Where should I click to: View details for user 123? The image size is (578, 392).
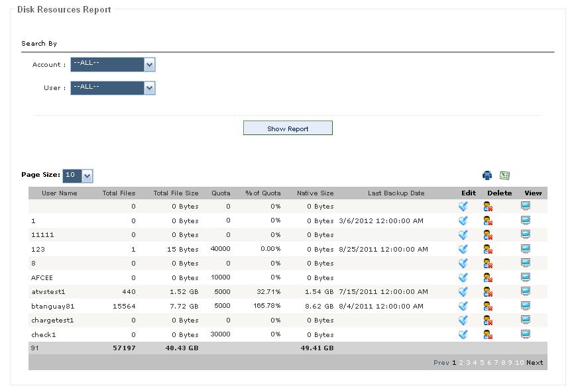[x=526, y=249]
